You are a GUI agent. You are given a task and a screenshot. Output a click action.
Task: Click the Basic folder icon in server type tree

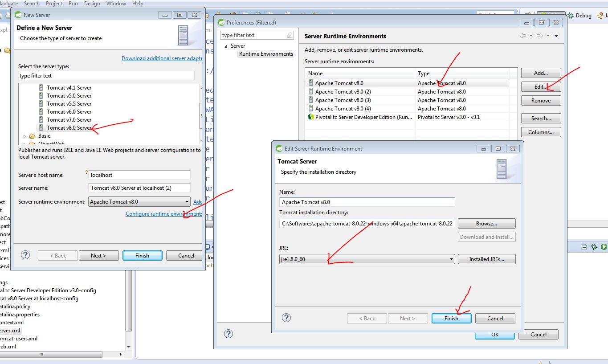coord(33,136)
